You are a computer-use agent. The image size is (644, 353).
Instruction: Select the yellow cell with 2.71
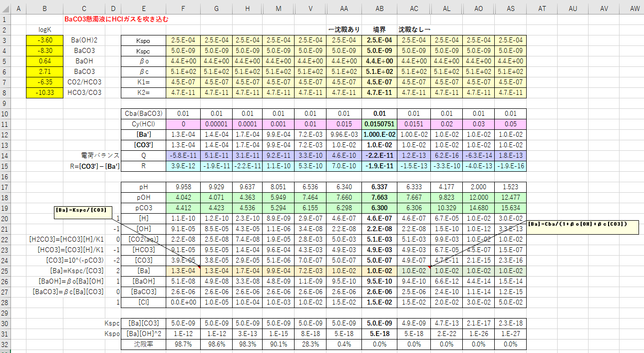pos(45,71)
